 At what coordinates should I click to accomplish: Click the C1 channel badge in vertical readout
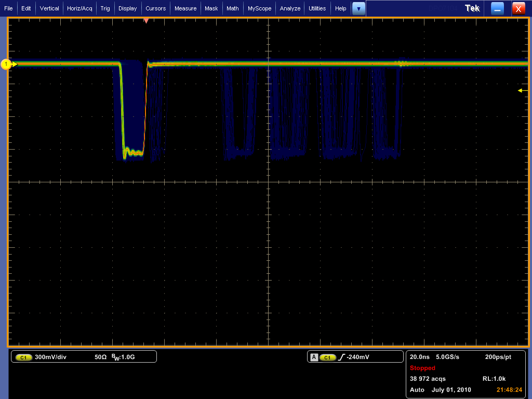coord(23,357)
